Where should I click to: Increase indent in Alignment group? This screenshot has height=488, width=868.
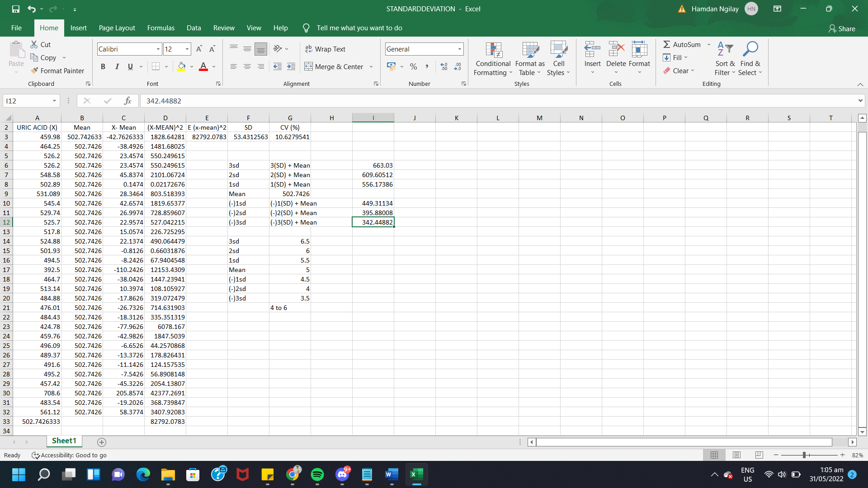point(291,66)
